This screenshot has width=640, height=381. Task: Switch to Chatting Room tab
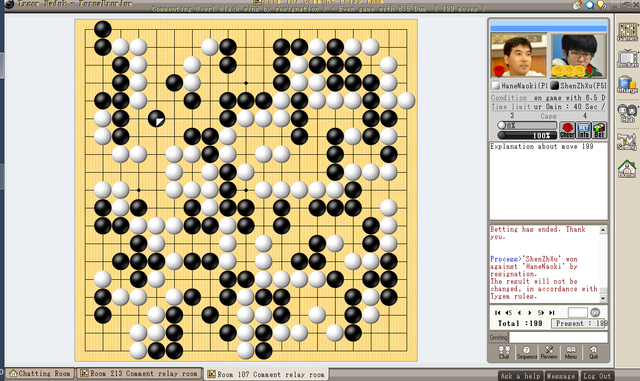40,373
